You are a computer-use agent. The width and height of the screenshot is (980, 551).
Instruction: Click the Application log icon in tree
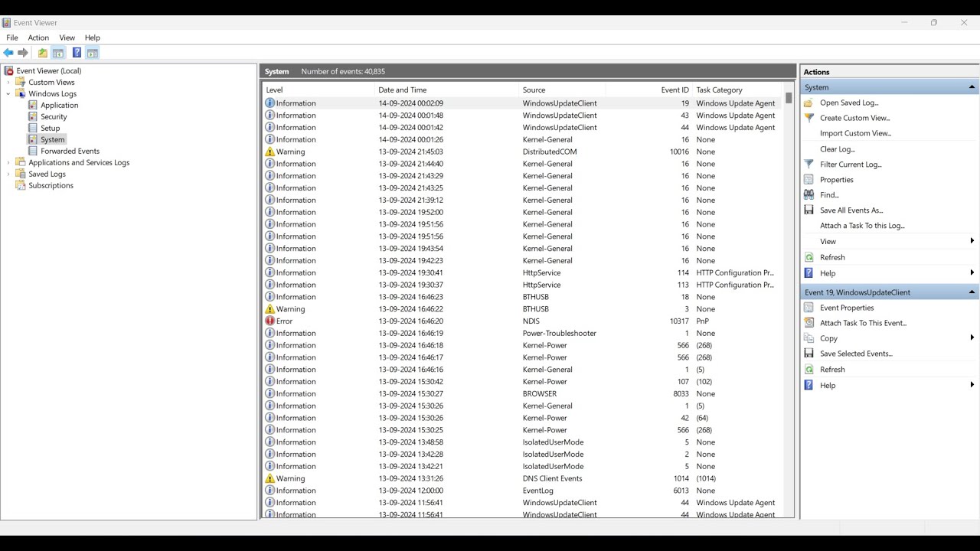pyautogui.click(x=33, y=105)
